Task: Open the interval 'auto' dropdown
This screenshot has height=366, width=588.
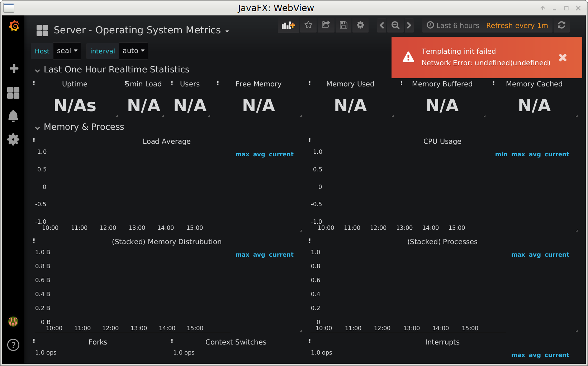Action: pyautogui.click(x=133, y=51)
